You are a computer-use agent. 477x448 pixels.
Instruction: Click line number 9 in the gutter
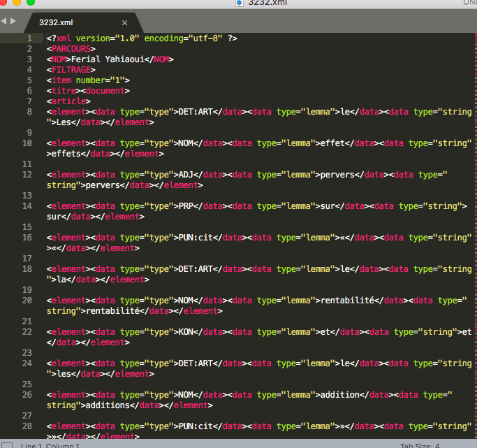[x=29, y=133]
